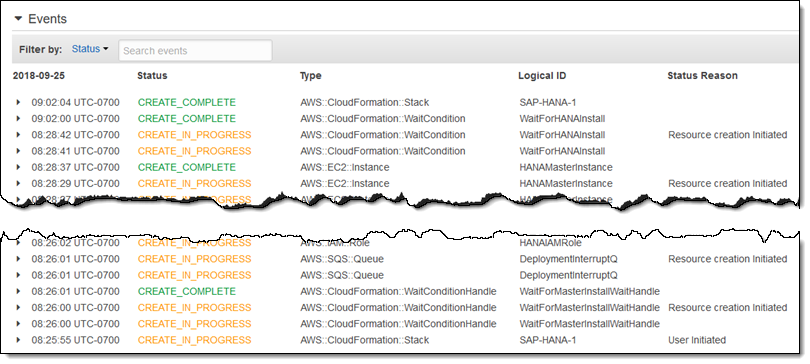Click the Events section title
The width and height of the screenshot is (810, 364).
coord(47,19)
